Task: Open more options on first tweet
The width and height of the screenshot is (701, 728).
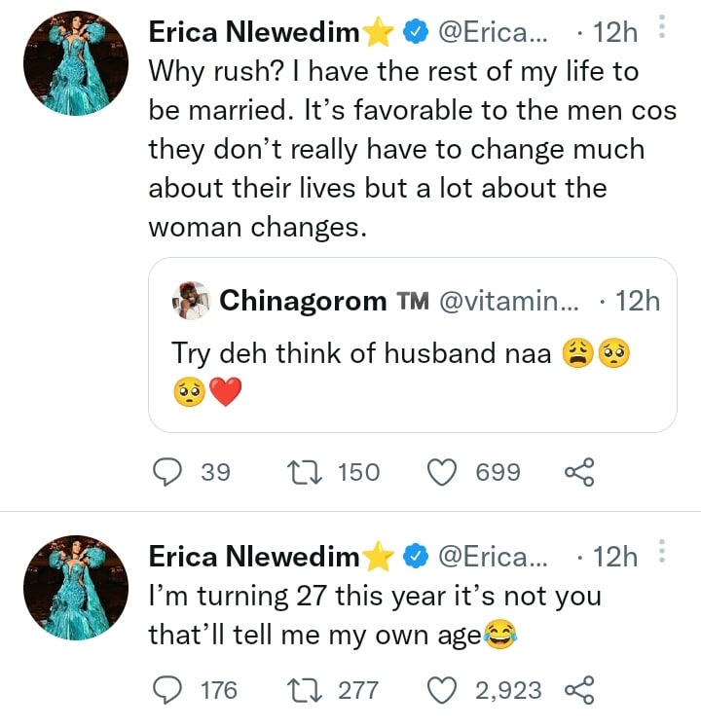Action: coord(662,29)
